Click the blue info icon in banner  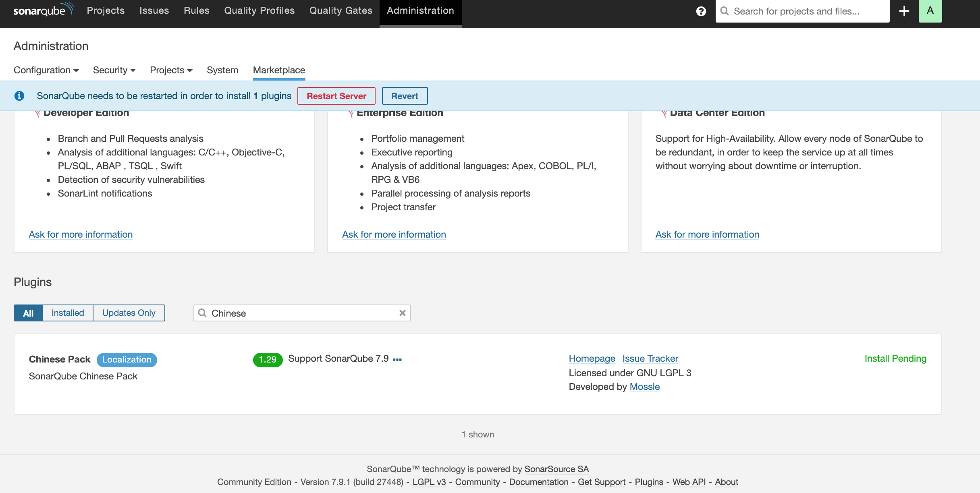tap(19, 96)
